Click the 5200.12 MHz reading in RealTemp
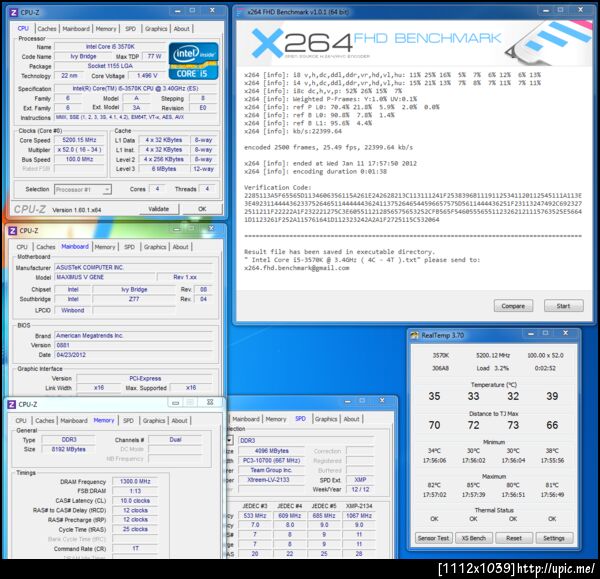Viewport: 600px width, 579px height. click(493, 356)
